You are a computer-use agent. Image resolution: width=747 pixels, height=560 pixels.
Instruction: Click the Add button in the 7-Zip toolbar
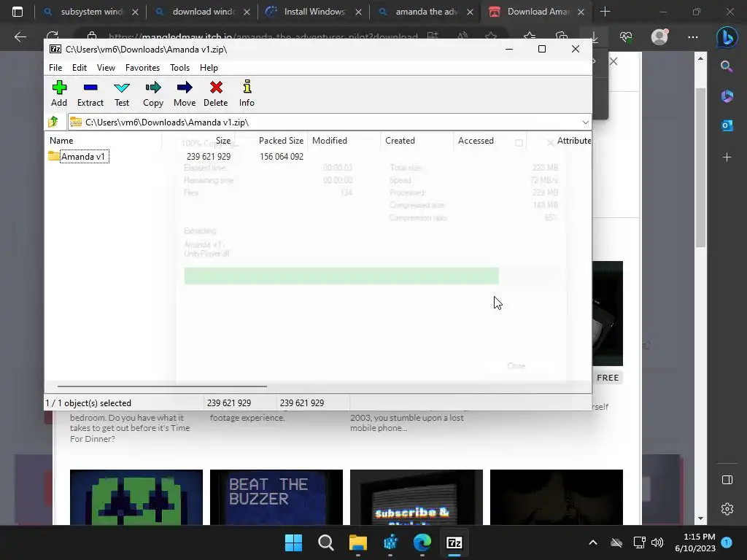(x=59, y=93)
